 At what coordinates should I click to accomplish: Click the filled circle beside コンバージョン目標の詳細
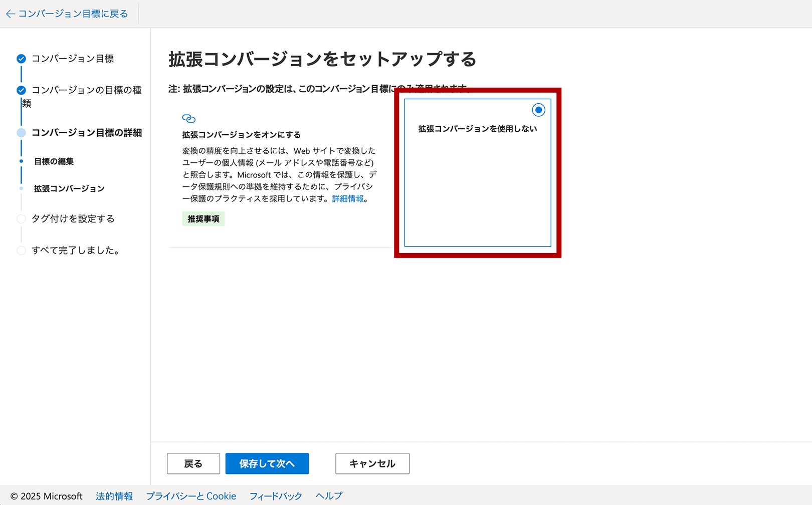click(x=21, y=132)
